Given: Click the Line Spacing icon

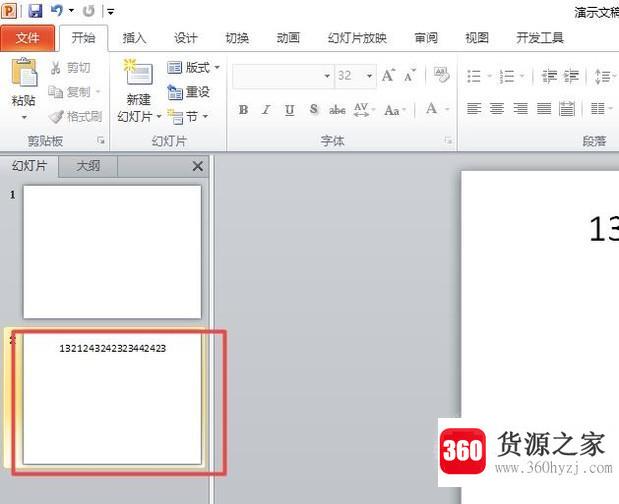Looking at the screenshot, I should tap(603, 76).
